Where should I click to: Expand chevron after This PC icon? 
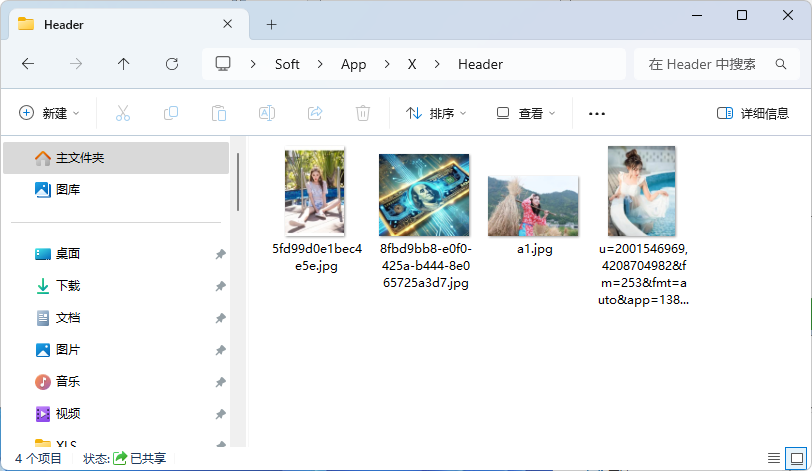point(253,64)
